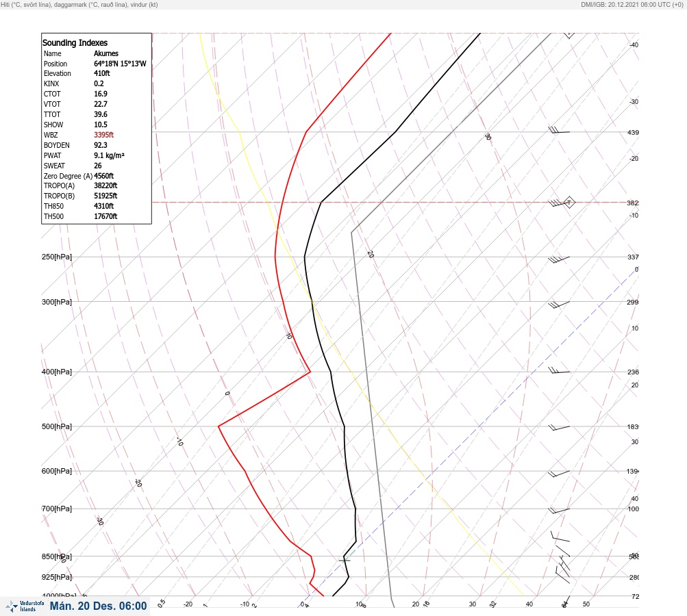The image size is (687, 616).
Task: Click the '236' height label on the right axis
Action: (x=633, y=372)
